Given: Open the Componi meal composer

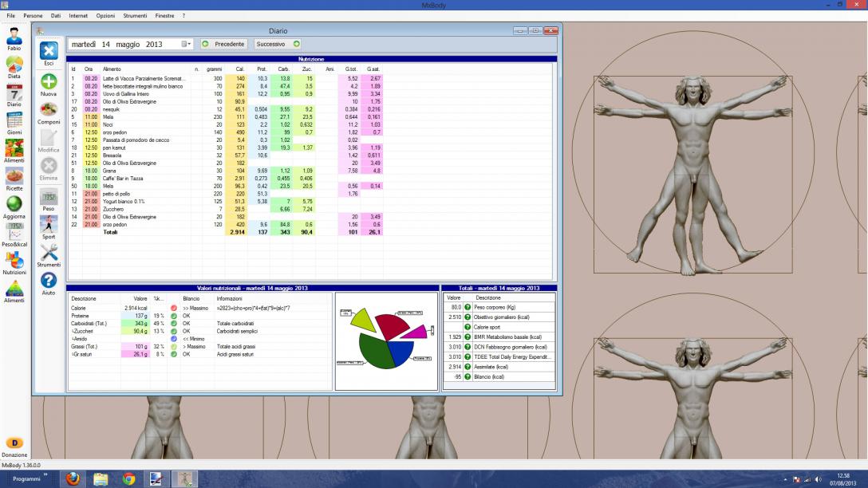Looking at the screenshot, I should click(49, 110).
